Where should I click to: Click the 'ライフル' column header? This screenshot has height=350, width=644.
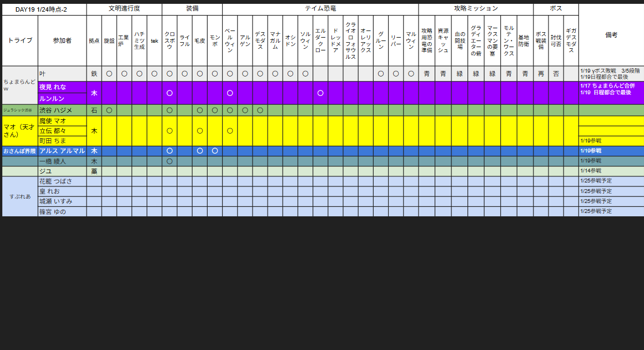185,40
